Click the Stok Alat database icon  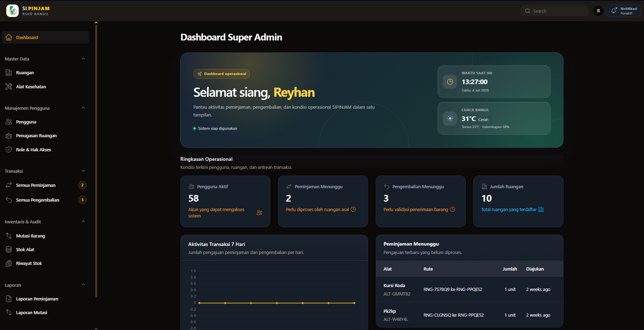[9, 249]
